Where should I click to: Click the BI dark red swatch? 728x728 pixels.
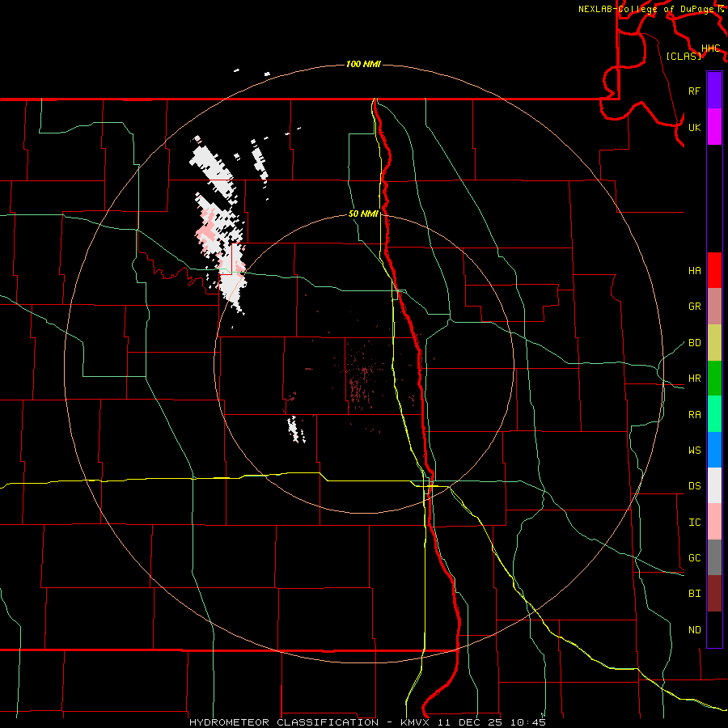(714, 594)
